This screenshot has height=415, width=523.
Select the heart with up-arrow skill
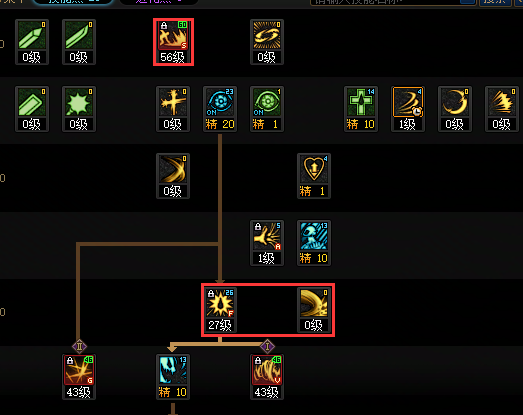point(314,176)
